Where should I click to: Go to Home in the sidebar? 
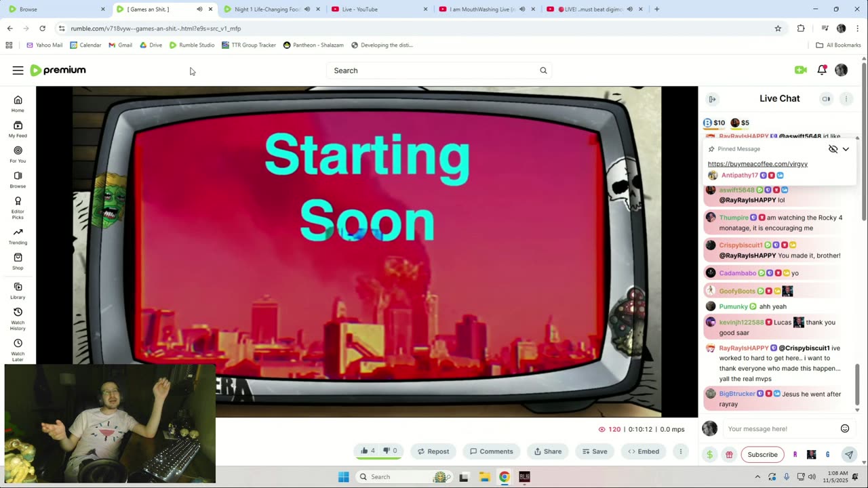click(18, 104)
